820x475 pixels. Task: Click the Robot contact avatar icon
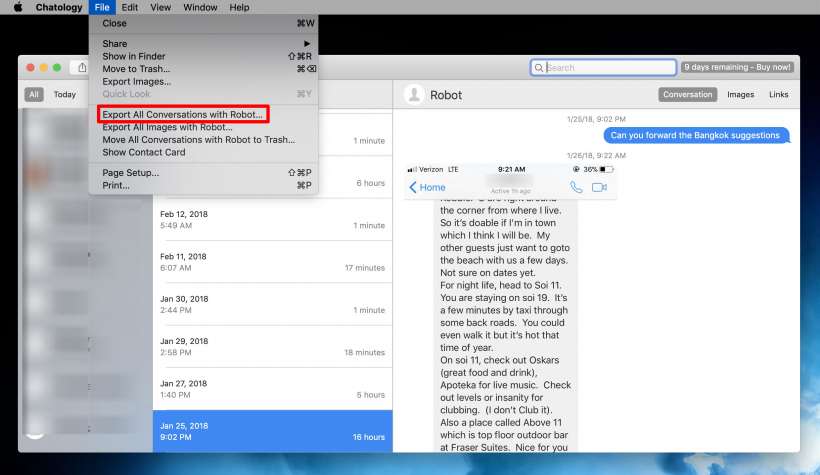click(414, 95)
